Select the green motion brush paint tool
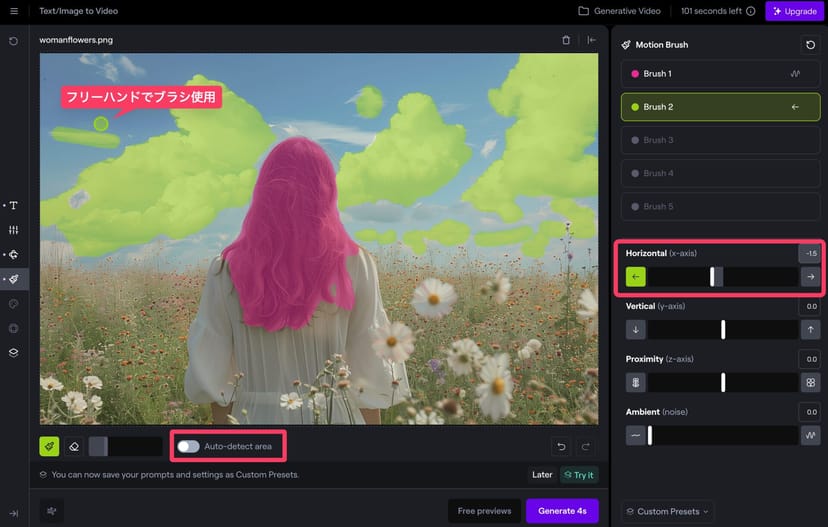Image resolution: width=828 pixels, height=527 pixels. coord(49,446)
